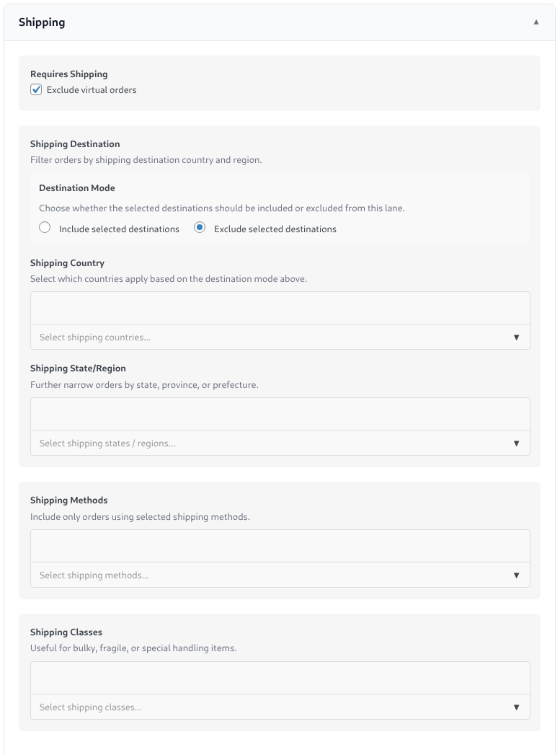
Task: Select Exclude selected destinations radio button
Action: point(200,228)
